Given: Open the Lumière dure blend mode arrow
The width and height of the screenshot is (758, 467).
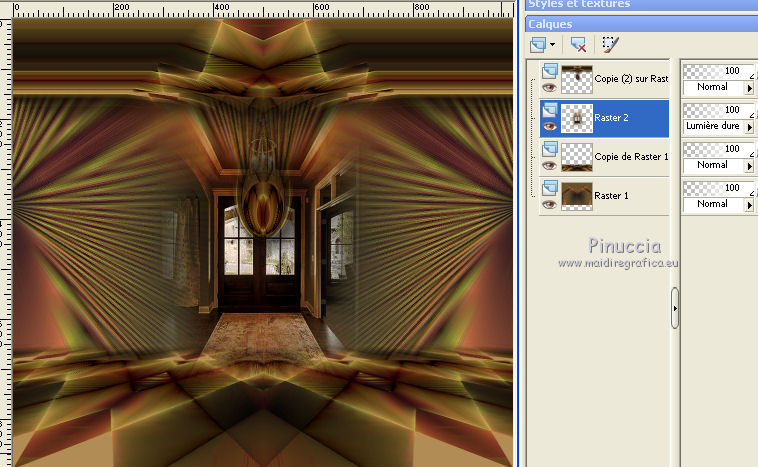Looking at the screenshot, I should (x=749, y=127).
